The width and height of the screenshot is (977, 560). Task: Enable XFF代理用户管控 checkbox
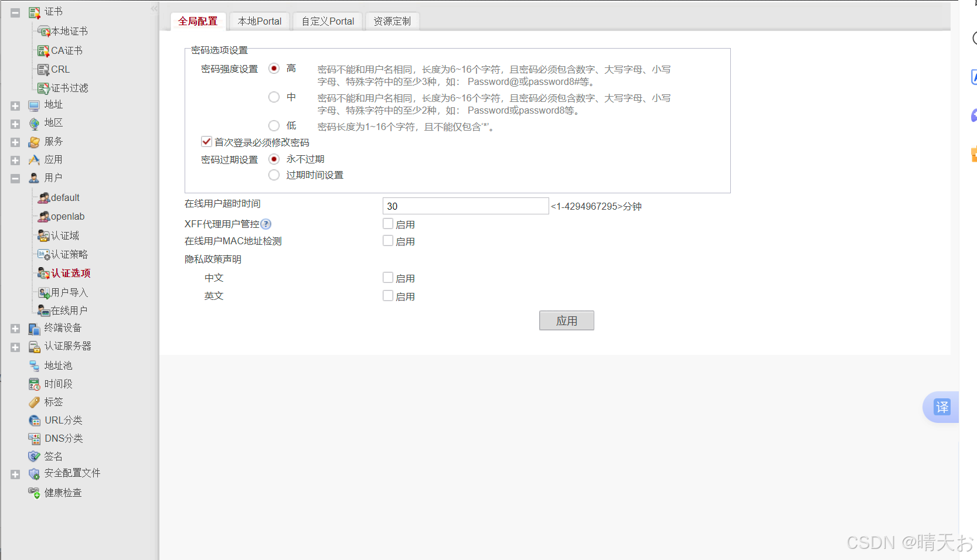click(388, 223)
